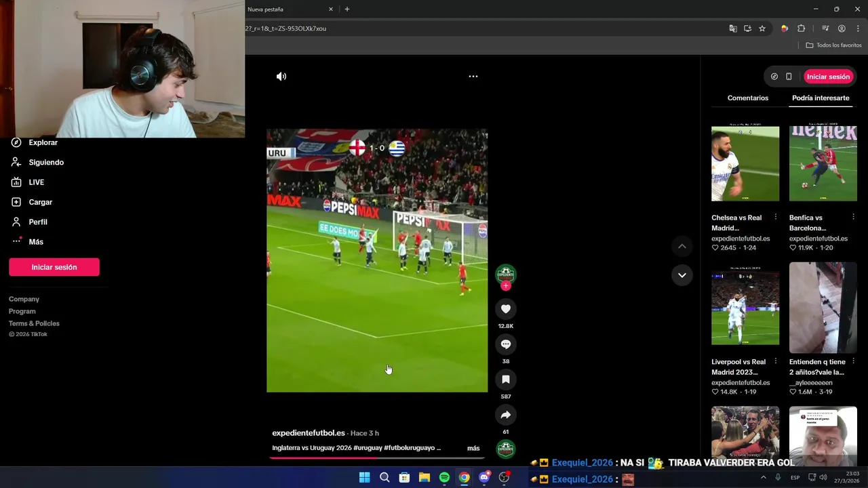This screenshot has height=488, width=868.
Task: Open the Liverpool vs Real Madrid 2023 thumbnail
Action: point(745,308)
